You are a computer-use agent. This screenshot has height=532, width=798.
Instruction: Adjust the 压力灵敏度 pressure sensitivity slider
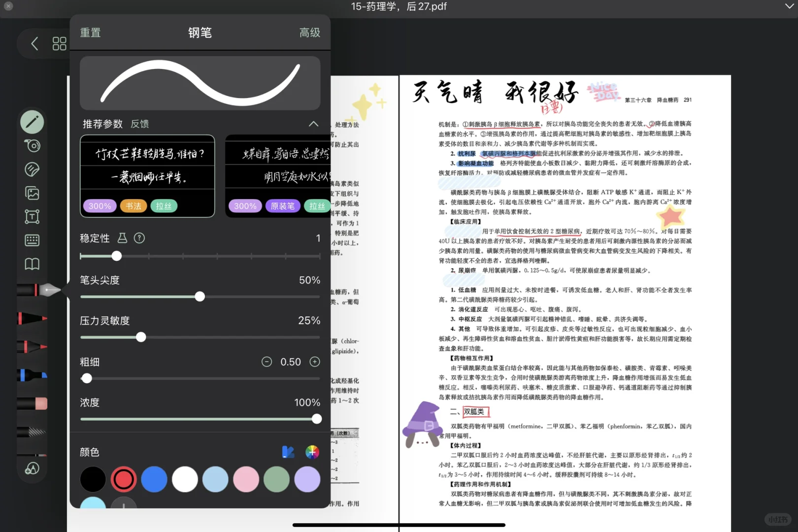(x=200, y=337)
